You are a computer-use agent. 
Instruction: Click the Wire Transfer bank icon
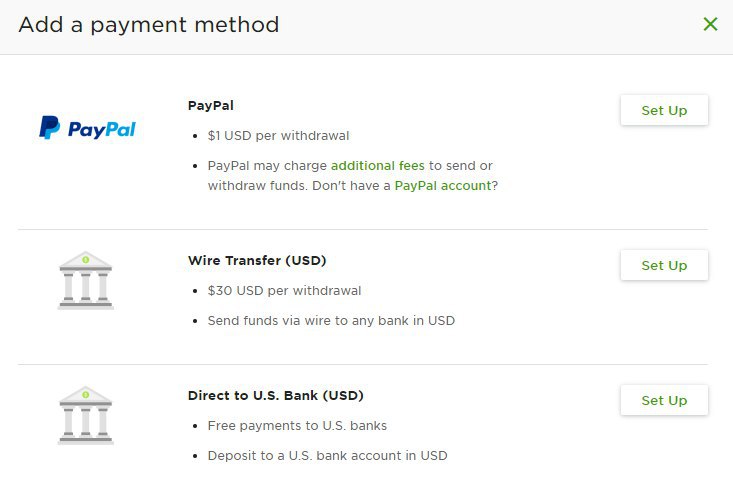pyautogui.click(x=85, y=280)
